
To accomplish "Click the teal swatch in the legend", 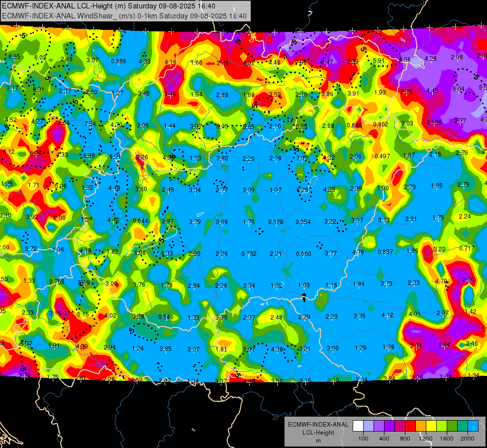I will click(x=463, y=426).
